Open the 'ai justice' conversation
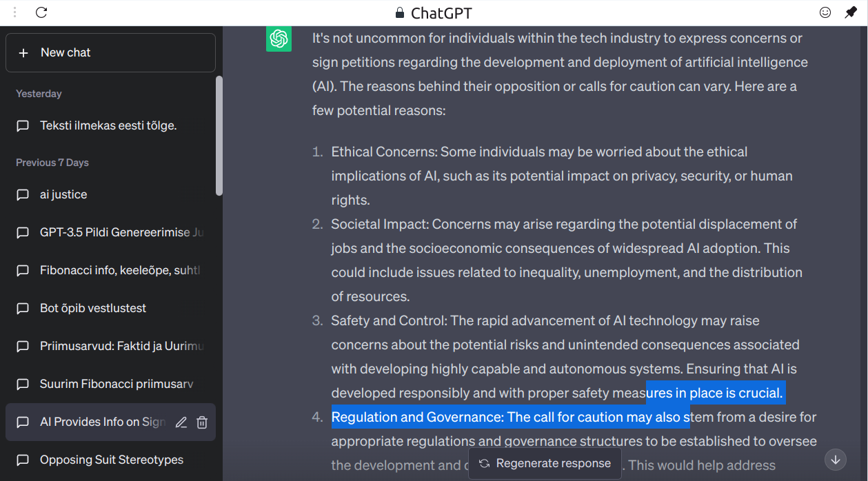This screenshot has width=868, height=481. tap(63, 195)
